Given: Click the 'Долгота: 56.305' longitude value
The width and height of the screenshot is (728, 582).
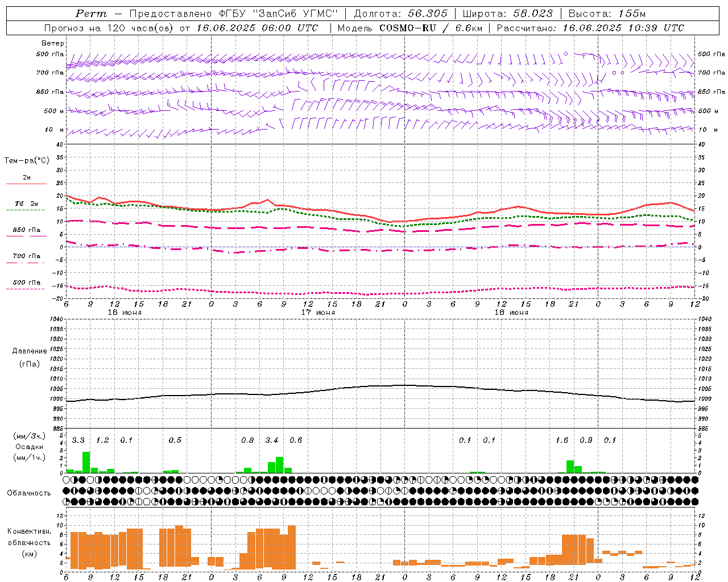Looking at the screenshot, I should click(401, 14).
